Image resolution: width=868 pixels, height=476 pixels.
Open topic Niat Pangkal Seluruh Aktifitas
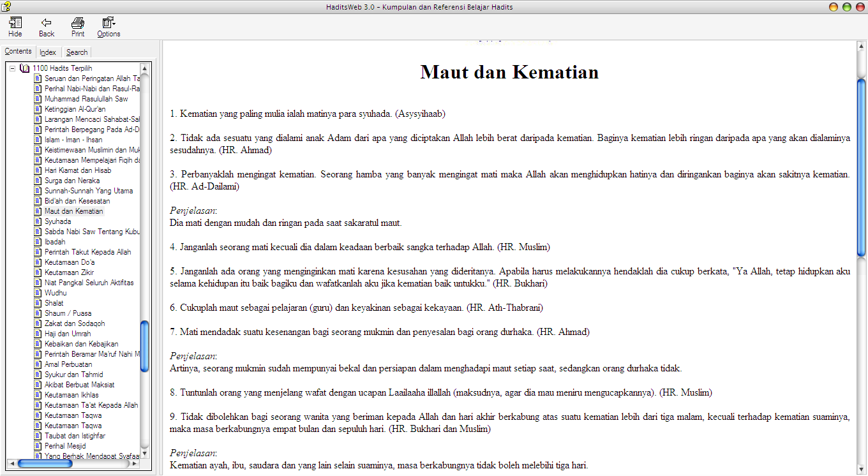pyautogui.click(x=89, y=283)
